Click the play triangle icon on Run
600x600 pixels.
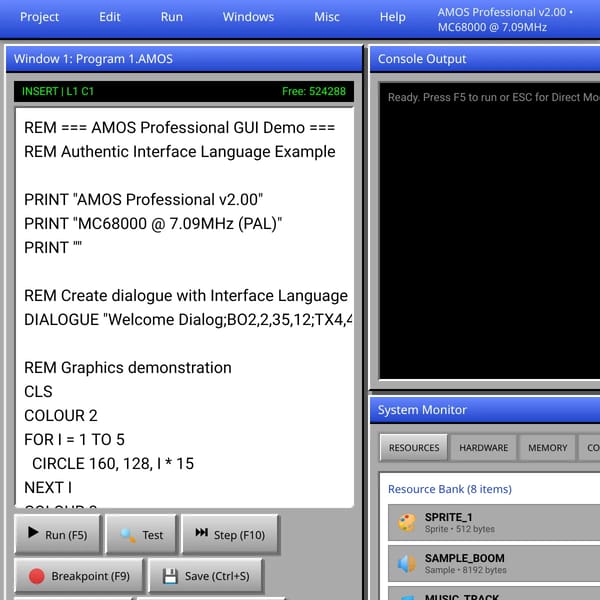coord(33,532)
